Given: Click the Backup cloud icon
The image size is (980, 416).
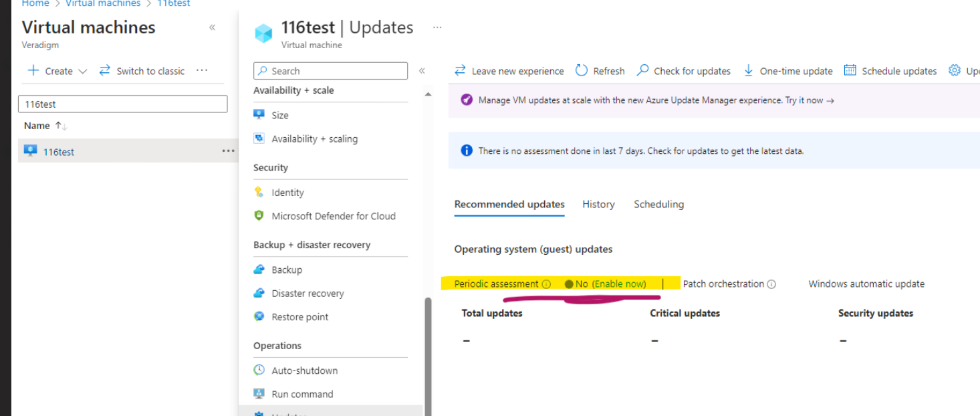Looking at the screenshot, I should coord(259,270).
